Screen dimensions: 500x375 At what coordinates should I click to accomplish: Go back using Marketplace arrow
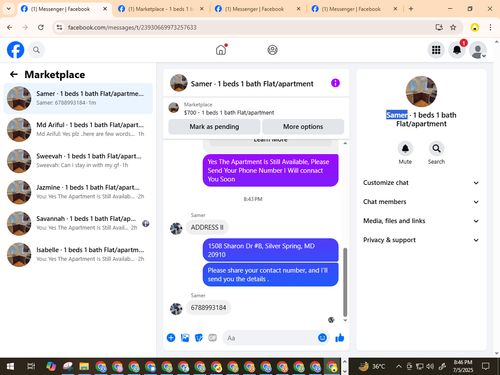click(14, 74)
